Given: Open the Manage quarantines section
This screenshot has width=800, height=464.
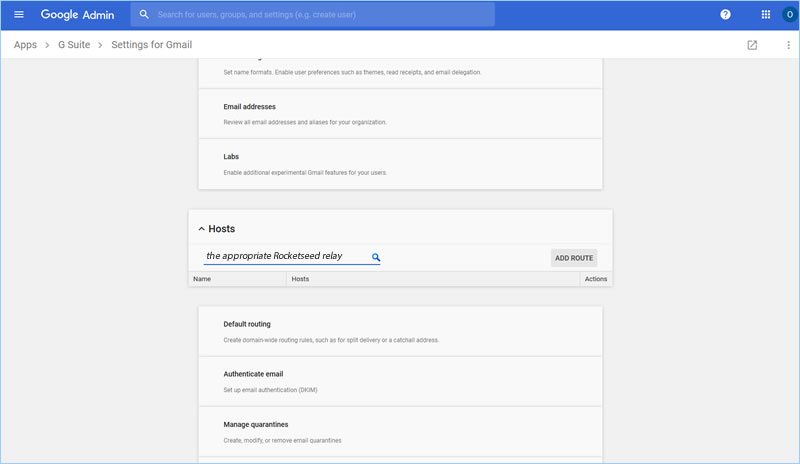Looking at the screenshot, I should click(x=400, y=432).
